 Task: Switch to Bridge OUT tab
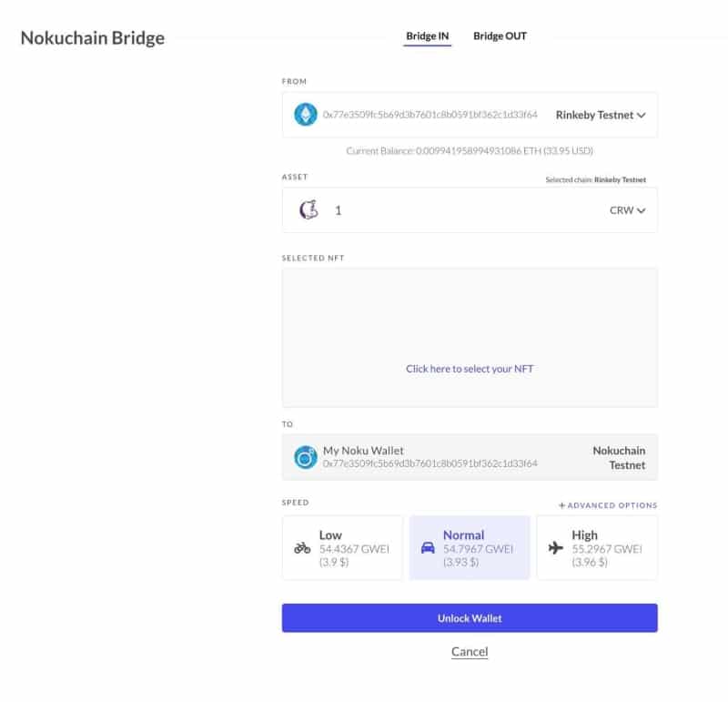[x=500, y=36]
